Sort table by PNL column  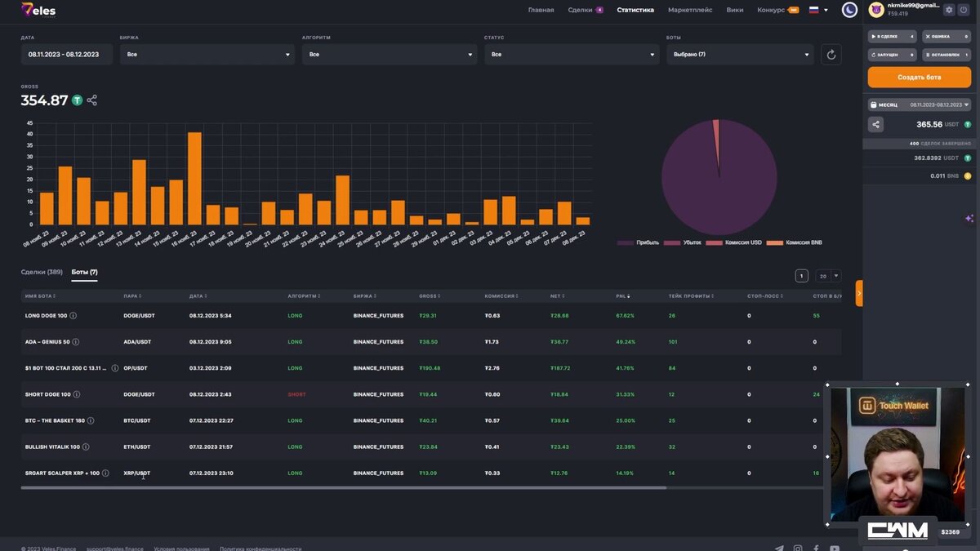[x=625, y=295]
